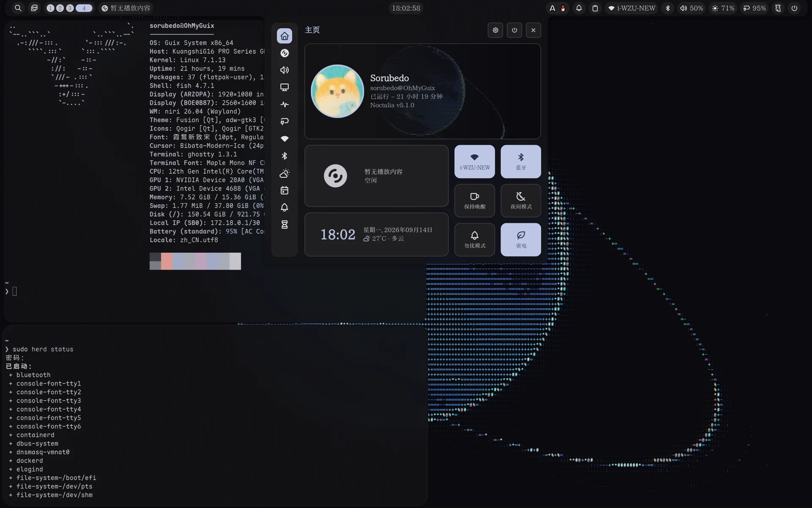Open the weather tab in sidebar

pyautogui.click(x=284, y=173)
